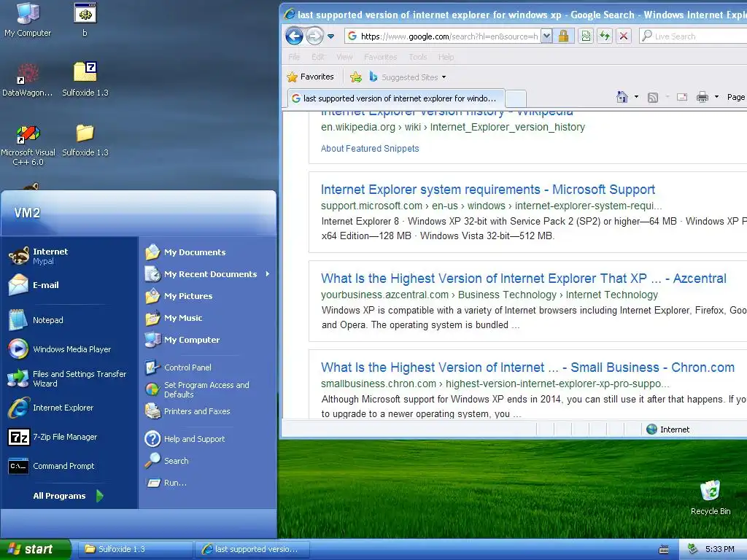Click IE Home icon in command bar
The image size is (747, 560).
(622, 97)
